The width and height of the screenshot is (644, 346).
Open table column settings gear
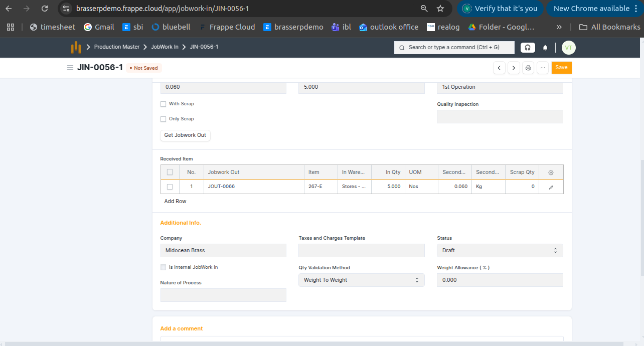551,172
